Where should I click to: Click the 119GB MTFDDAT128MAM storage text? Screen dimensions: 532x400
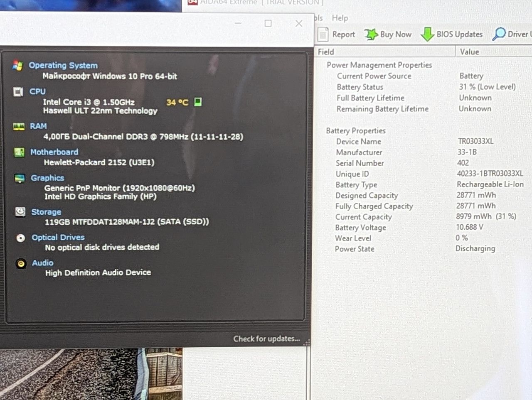pyautogui.click(x=127, y=221)
